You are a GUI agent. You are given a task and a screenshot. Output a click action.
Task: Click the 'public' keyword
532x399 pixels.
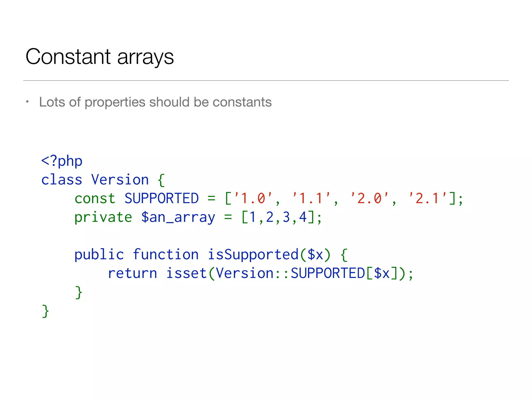(x=99, y=255)
